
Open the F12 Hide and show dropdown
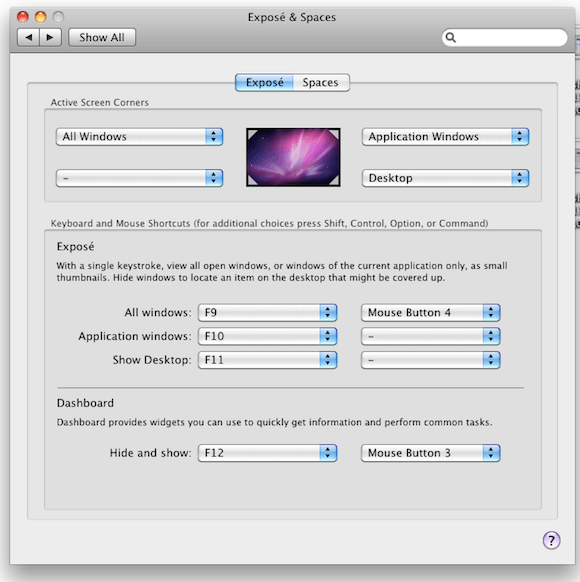267,453
